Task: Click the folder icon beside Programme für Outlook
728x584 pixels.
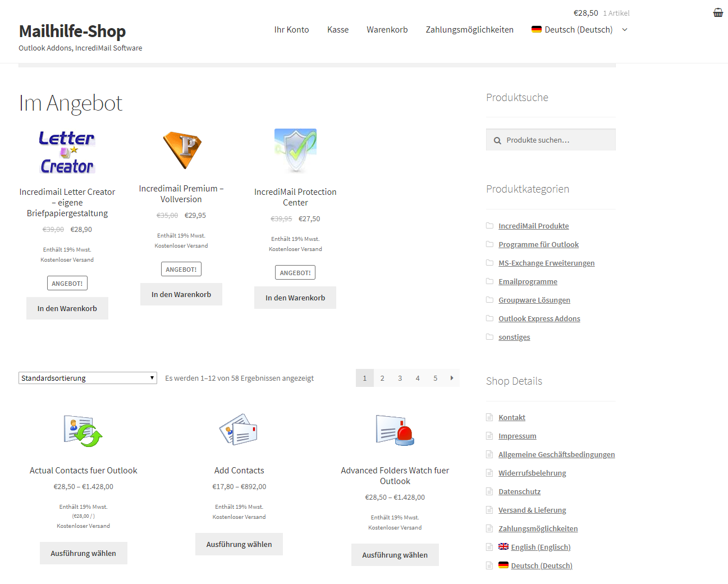Action: click(x=489, y=244)
